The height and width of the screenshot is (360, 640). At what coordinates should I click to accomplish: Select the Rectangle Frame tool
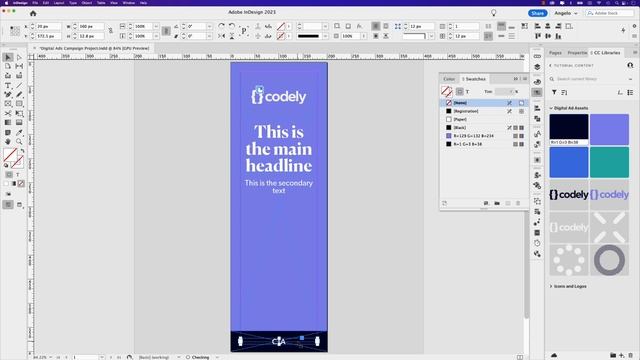tap(8, 104)
